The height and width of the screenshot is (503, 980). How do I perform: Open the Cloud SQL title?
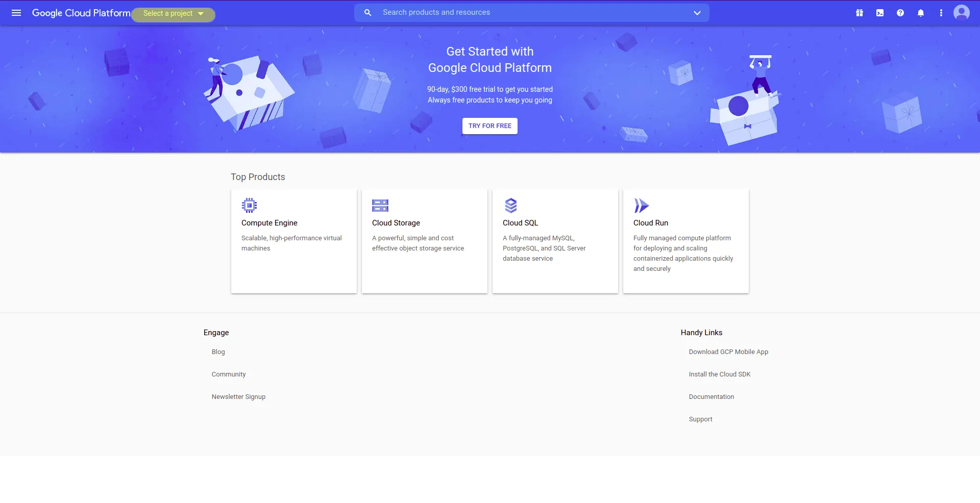click(520, 223)
